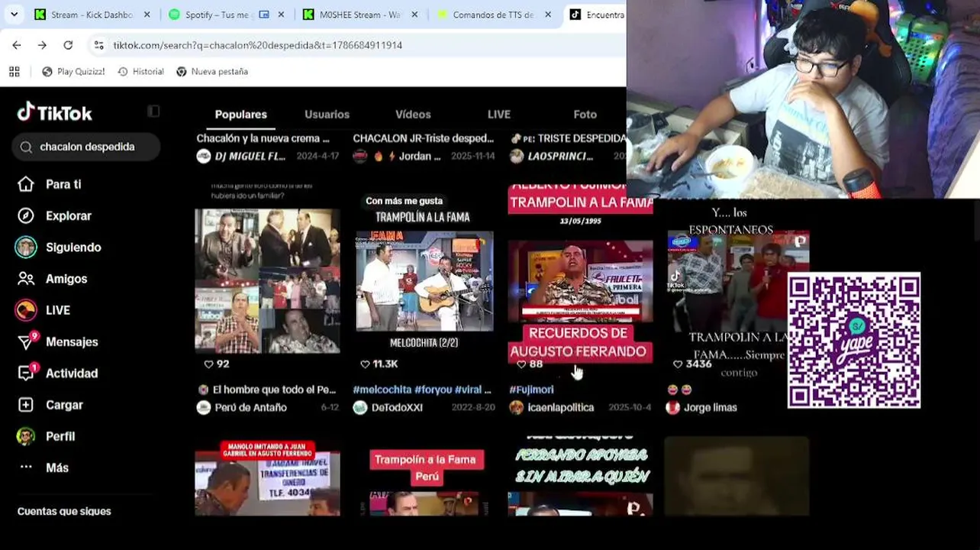Click 'Chacalón y la nueva crema' video title

coord(263,138)
